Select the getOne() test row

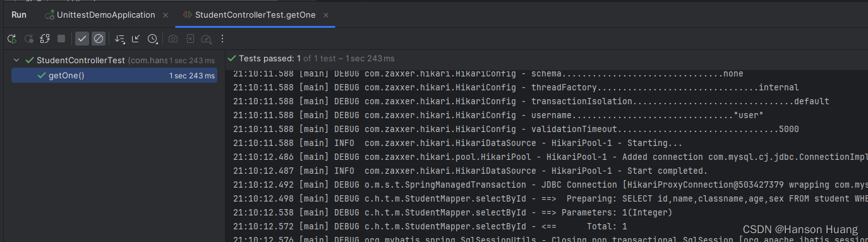(x=114, y=75)
